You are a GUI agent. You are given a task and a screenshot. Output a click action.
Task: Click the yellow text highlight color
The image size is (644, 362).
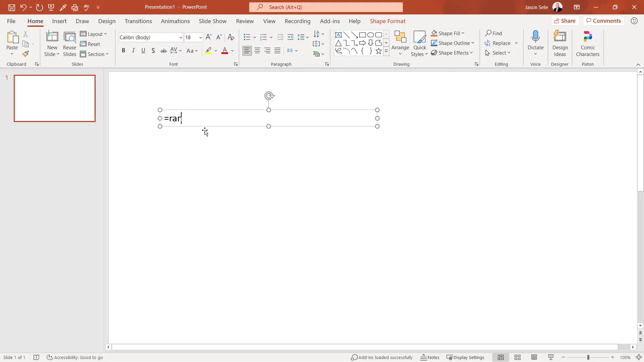[208, 51]
